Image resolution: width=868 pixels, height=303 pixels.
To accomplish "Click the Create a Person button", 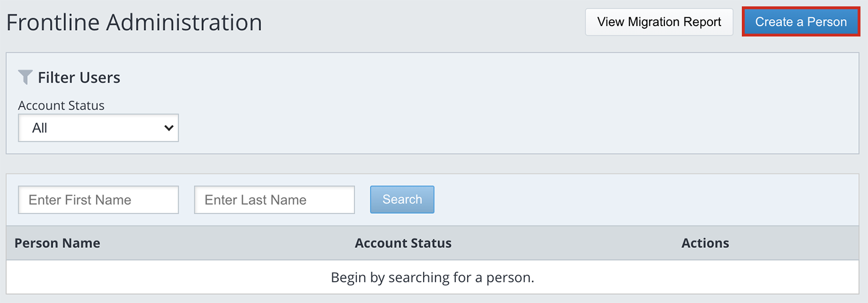I will [801, 22].
